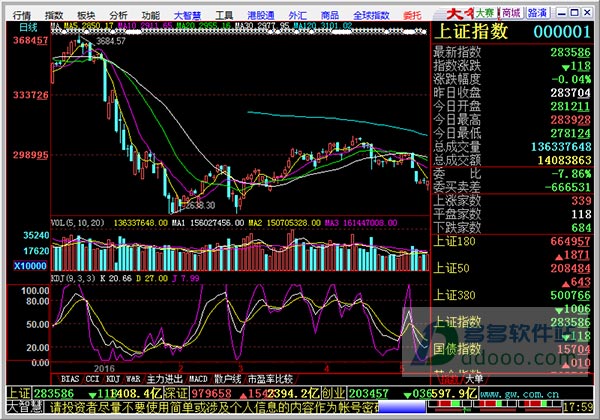
Task: Click the 今日开盘 value 281211
Action: 571,106
